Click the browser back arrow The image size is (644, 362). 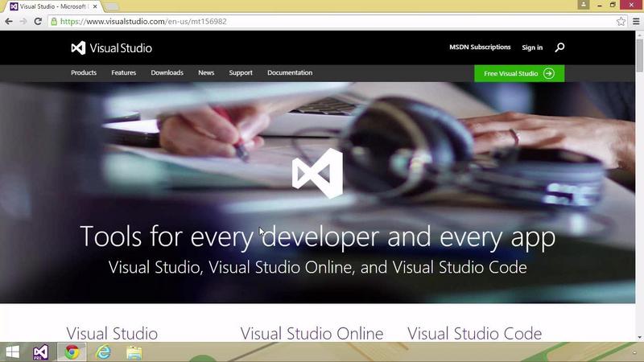(x=9, y=22)
